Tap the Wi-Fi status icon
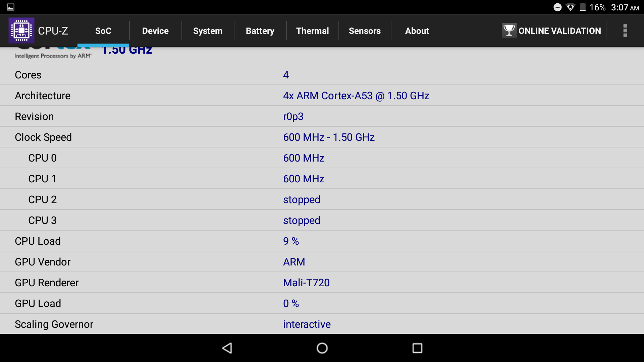644x362 pixels. pos(571,7)
